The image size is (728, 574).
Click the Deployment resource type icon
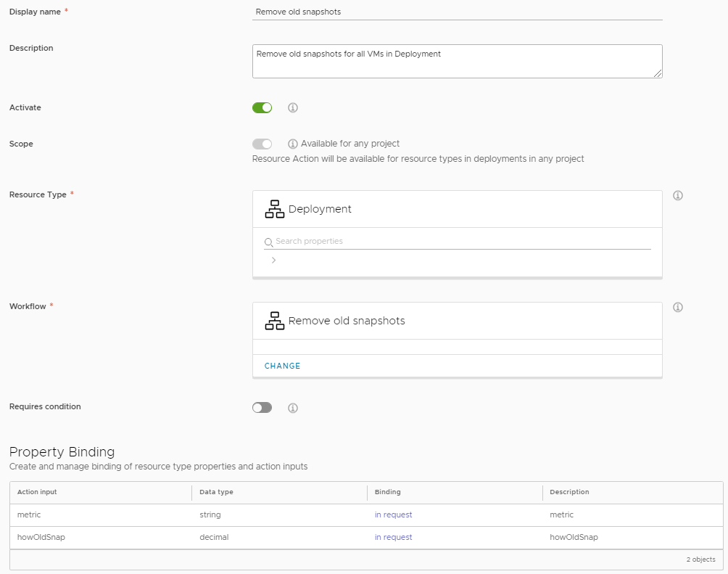click(x=274, y=209)
